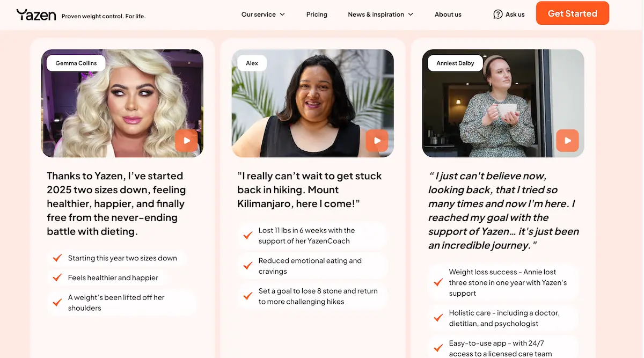Click checkmark beside 'Holistic care' item
644x358 pixels.
(x=438, y=318)
